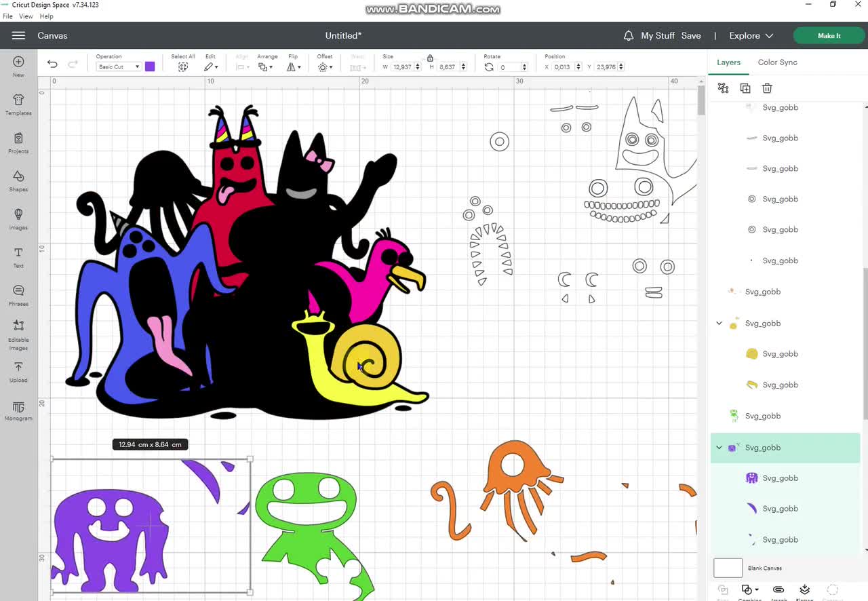This screenshot has width=868, height=601.
Task: Open the Flip dropdown
Action: click(x=294, y=66)
